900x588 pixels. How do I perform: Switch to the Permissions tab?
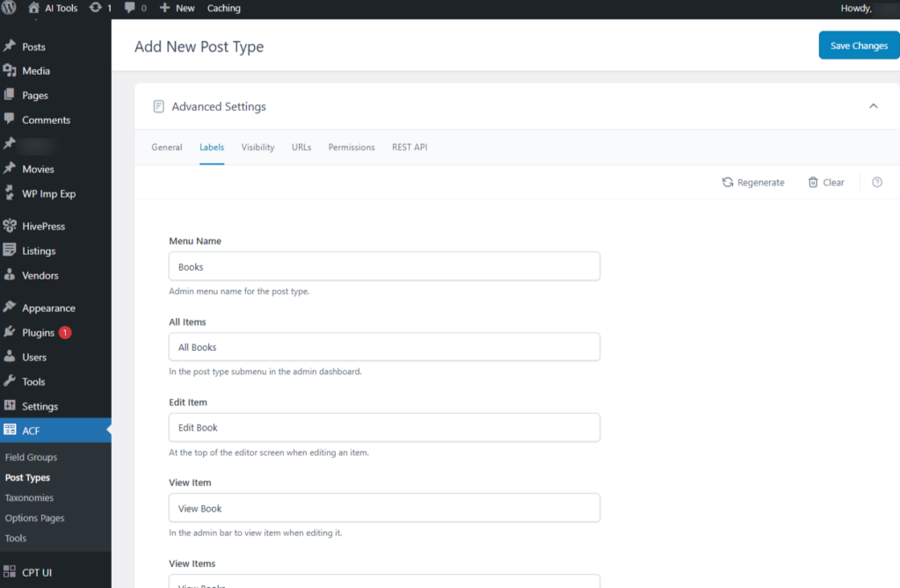[352, 147]
